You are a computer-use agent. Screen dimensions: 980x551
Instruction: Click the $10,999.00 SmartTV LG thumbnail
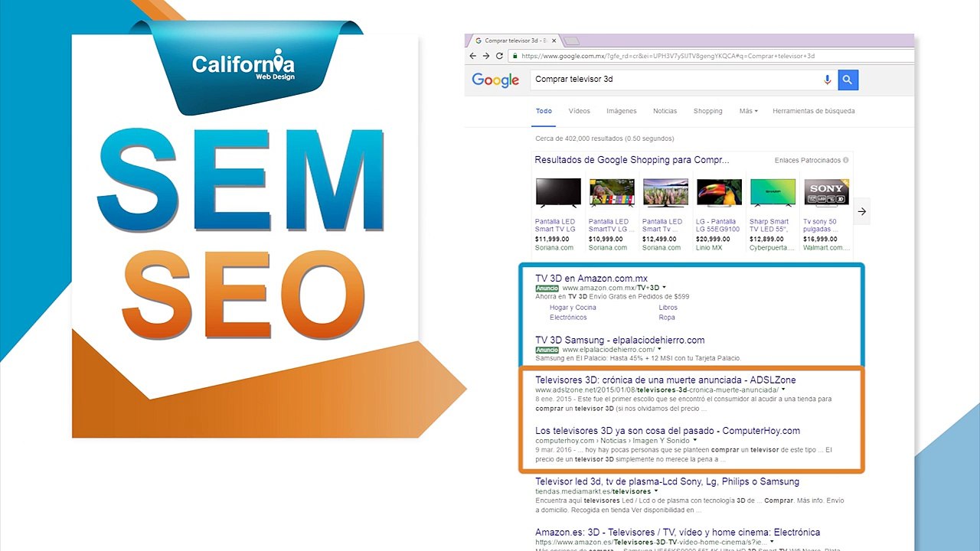tap(612, 194)
